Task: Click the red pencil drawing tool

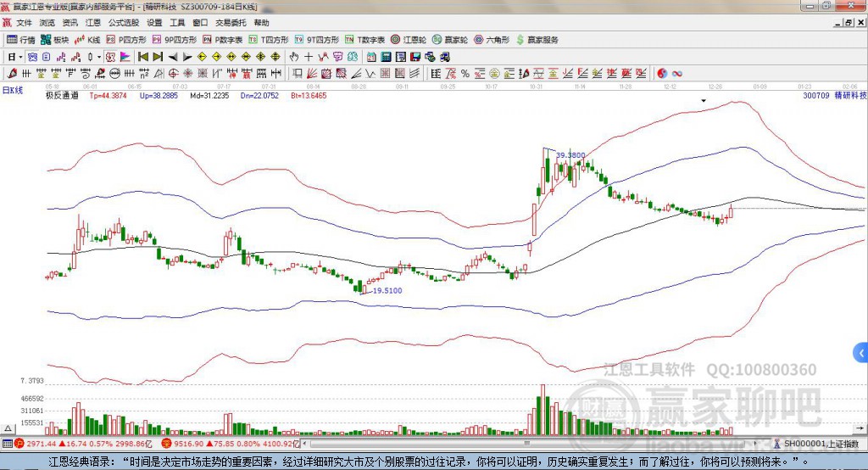Action: click(x=11, y=74)
